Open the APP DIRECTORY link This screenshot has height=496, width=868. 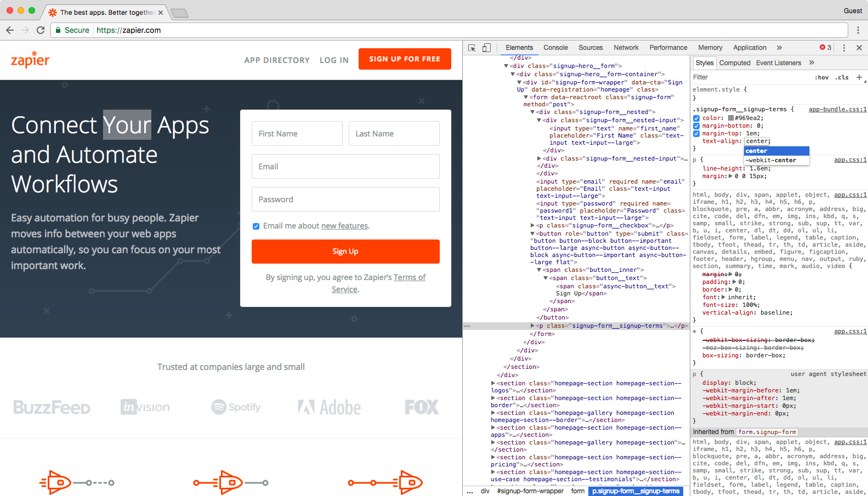click(x=277, y=60)
